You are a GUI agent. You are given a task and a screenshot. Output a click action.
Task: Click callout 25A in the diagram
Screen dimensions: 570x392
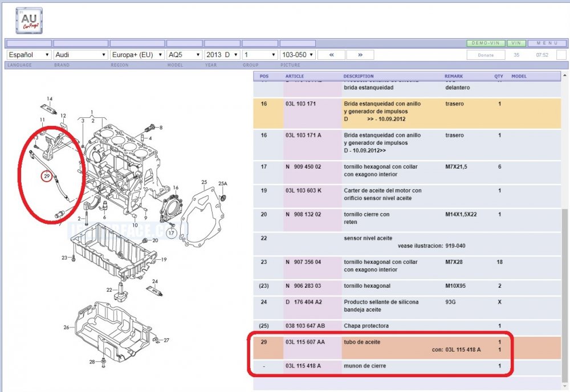point(223,184)
